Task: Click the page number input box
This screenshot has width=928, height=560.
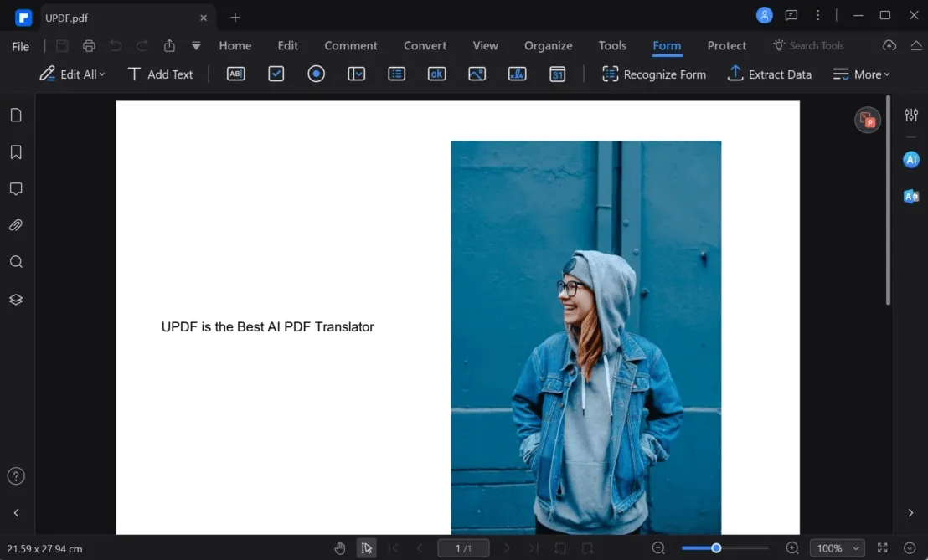Action: tap(463, 548)
